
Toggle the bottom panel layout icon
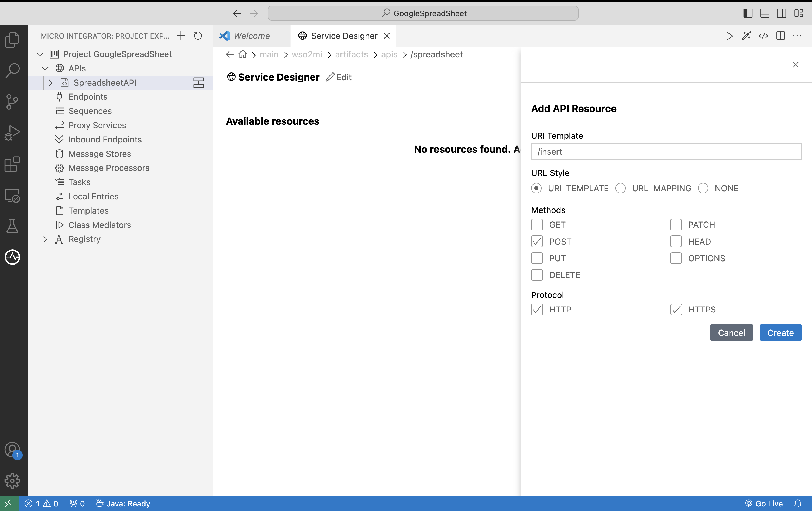tap(765, 13)
